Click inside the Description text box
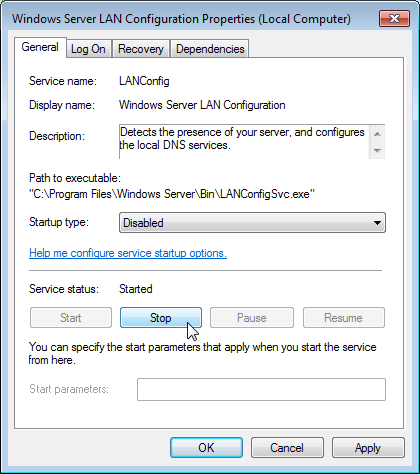The width and height of the screenshot is (420, 474). [244, 142]
